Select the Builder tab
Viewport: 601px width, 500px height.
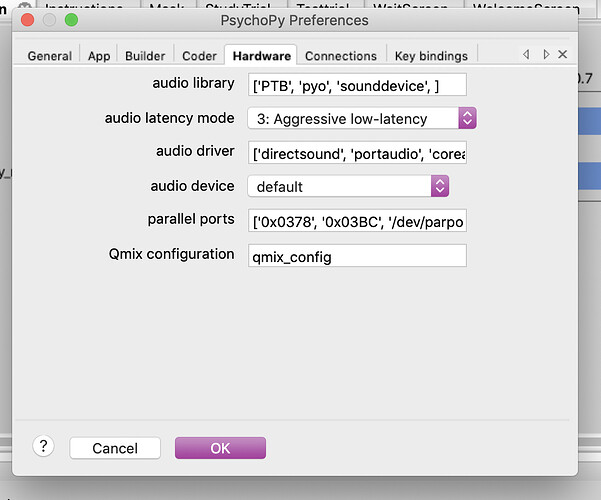[x=145, y=56]
